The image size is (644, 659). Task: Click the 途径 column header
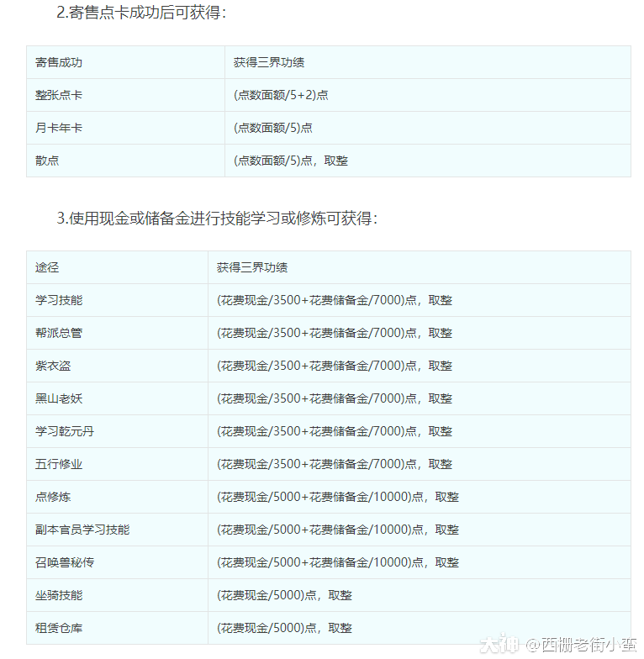(47, 267)
